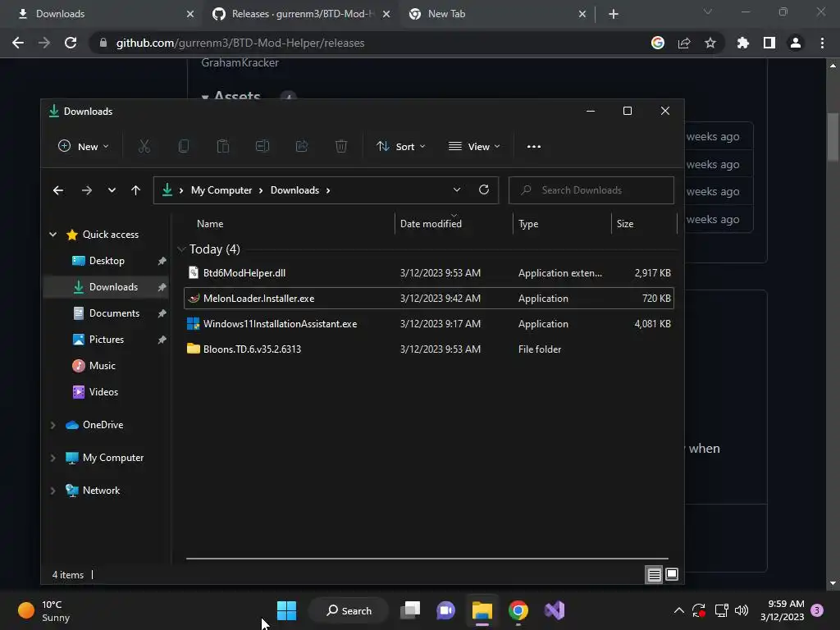Image resolution: width=840 pixels, height=630 pixels.
Task: Close the New Tab tab
Action: 582,14
